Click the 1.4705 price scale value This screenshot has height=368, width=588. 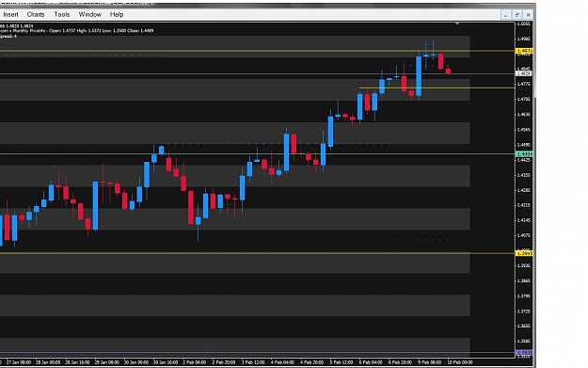tap(523, 100)
